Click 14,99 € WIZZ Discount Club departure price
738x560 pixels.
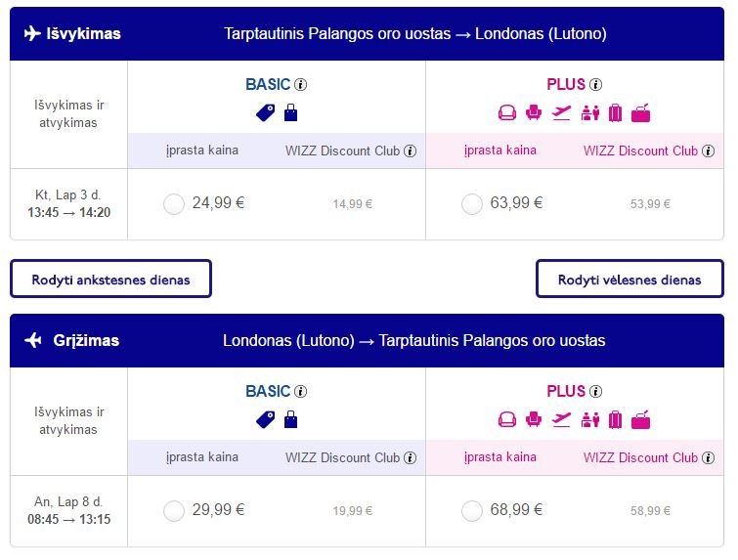click(x=353, y=204)
